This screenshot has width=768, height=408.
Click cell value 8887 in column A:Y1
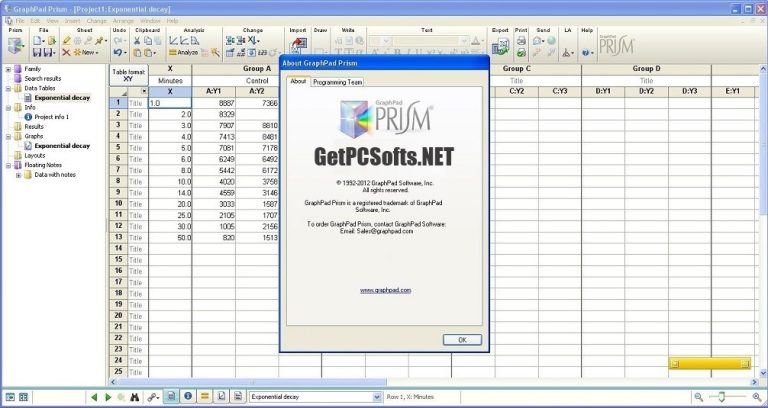[214, 103]
